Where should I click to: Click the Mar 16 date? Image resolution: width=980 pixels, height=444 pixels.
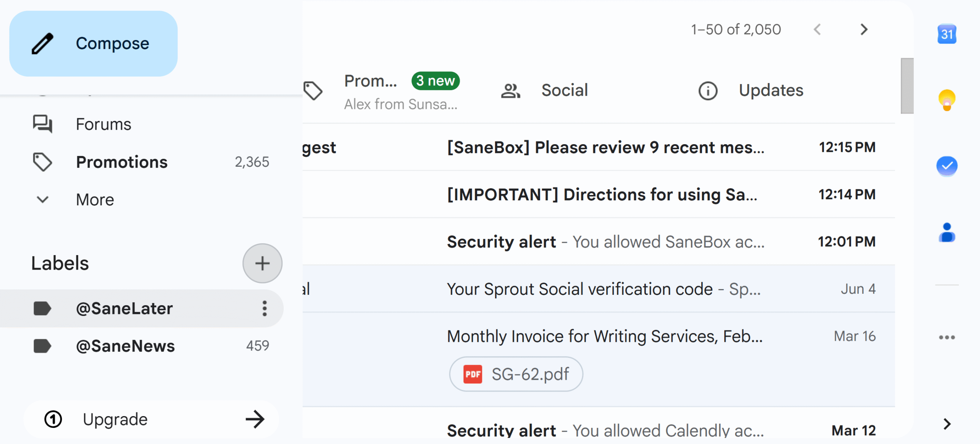(855, 336)
